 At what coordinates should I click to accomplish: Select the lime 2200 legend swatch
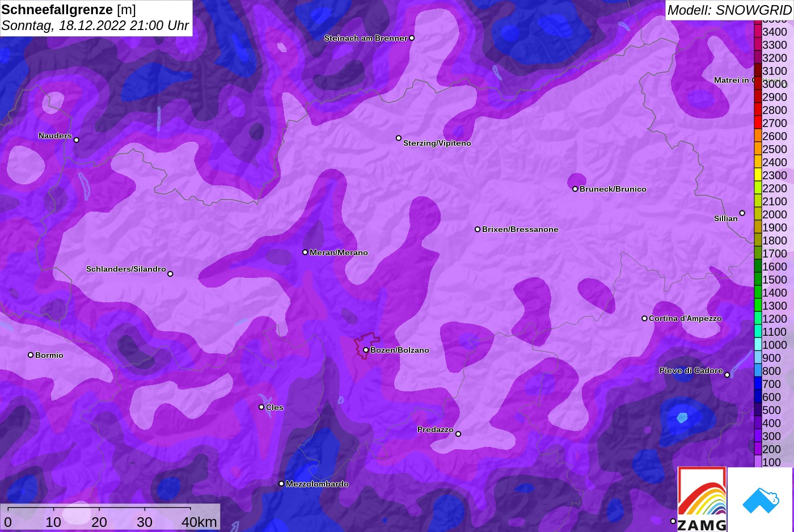(x=758, y=188)
